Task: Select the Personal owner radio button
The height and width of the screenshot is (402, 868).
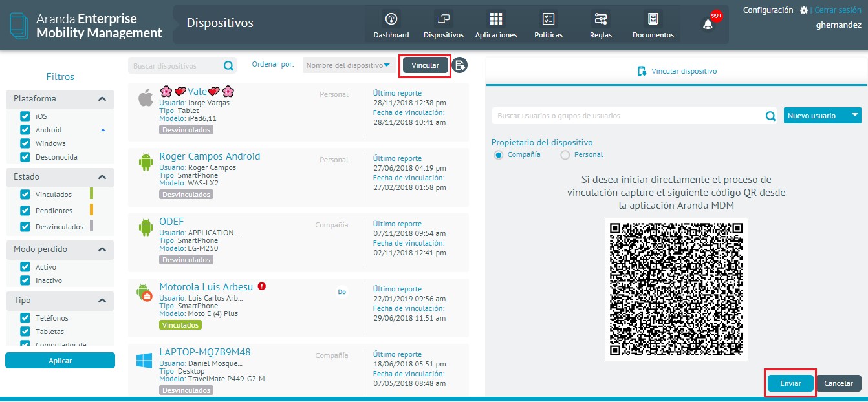Action: 565,154
